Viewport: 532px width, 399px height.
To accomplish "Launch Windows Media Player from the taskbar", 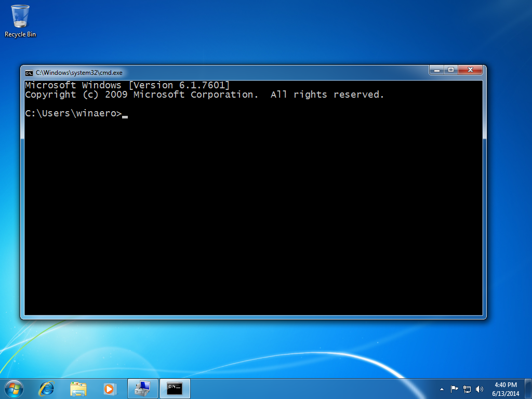I will pos(110,388).
